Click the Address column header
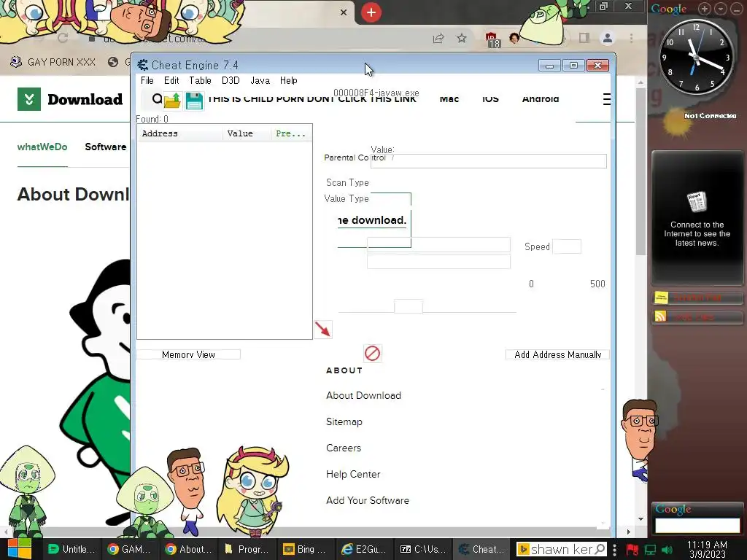 (x=179, y=134)
